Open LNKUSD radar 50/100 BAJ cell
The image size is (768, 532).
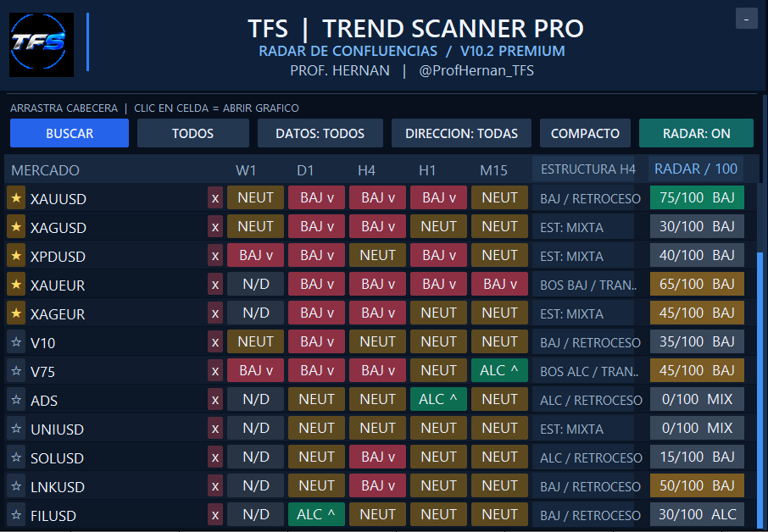(697, 486)
